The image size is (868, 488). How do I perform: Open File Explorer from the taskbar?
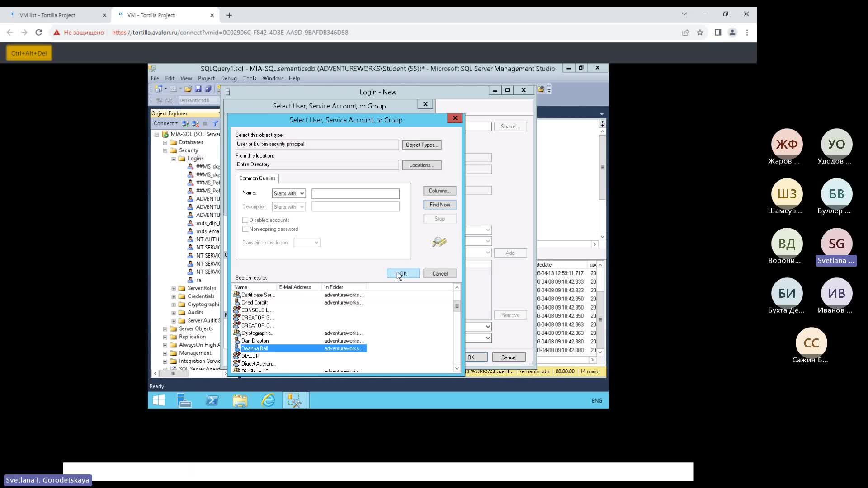click(x=240, y=400)
